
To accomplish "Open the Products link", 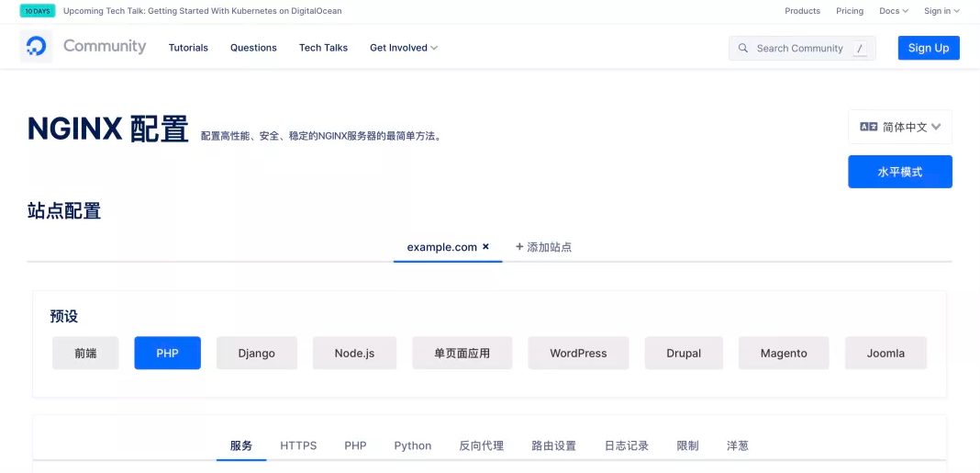I will (x=803, y=11).
